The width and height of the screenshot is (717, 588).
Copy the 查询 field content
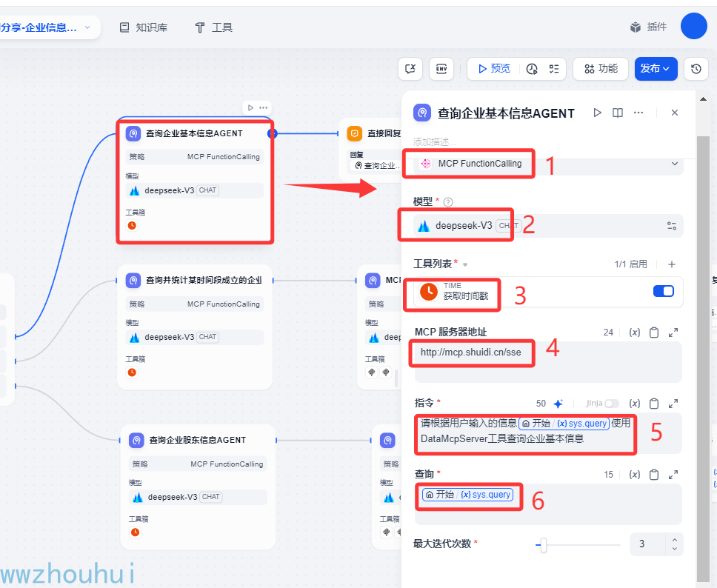654,475
